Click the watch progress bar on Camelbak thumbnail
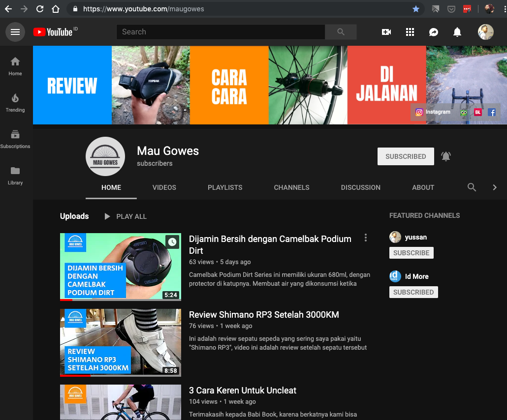This screenshot has width=507, height=420. (x=121, y=300)
